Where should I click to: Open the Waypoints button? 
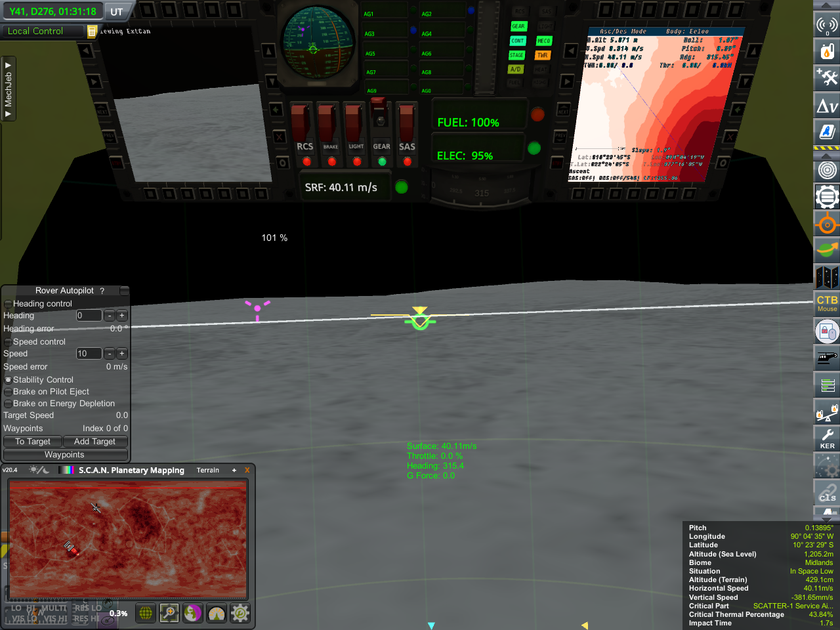coord(64,455)
